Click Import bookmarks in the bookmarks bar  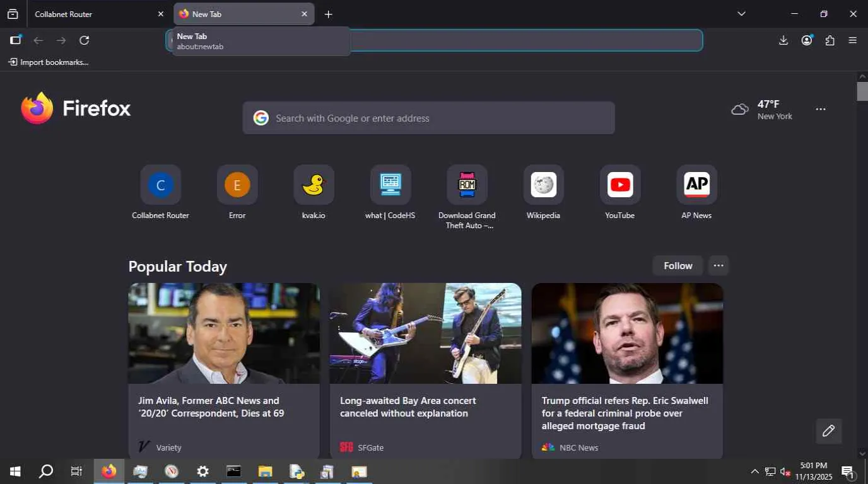[49, 62]
